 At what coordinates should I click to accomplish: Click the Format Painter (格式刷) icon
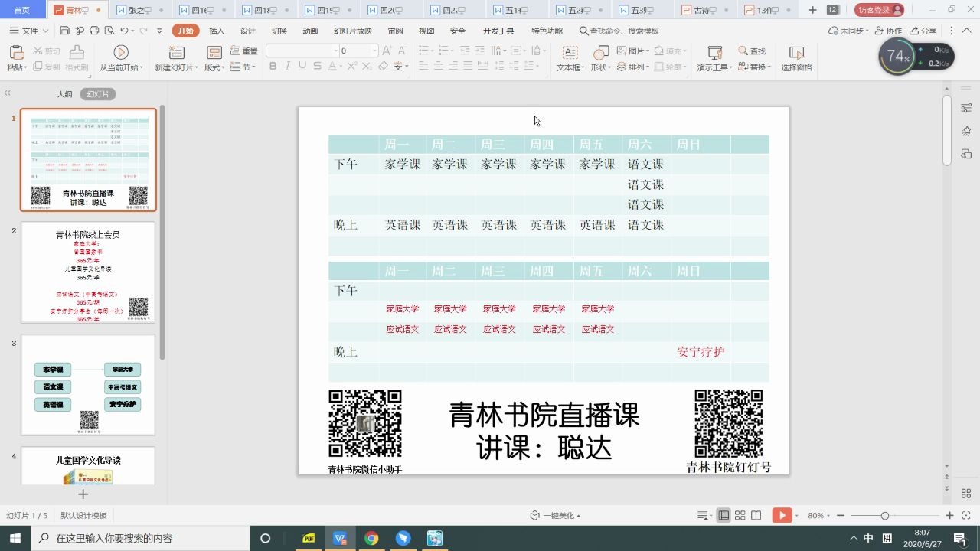click(x=77, y=52)
